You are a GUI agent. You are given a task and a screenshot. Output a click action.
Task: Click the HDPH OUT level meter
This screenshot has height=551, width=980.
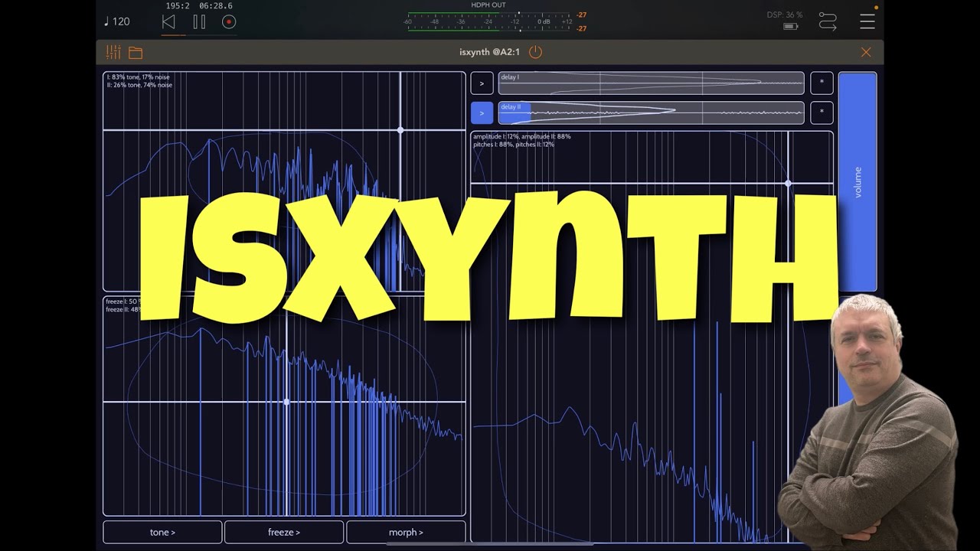[x=489, y=21]
